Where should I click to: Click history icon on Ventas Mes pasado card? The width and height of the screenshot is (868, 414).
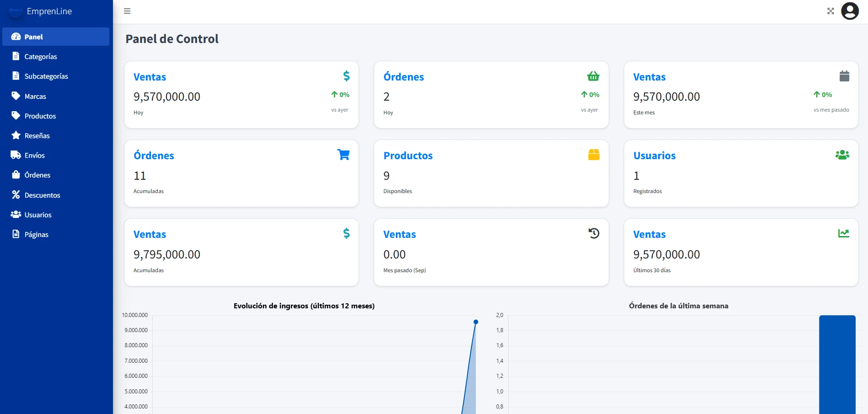coord(594,233)
